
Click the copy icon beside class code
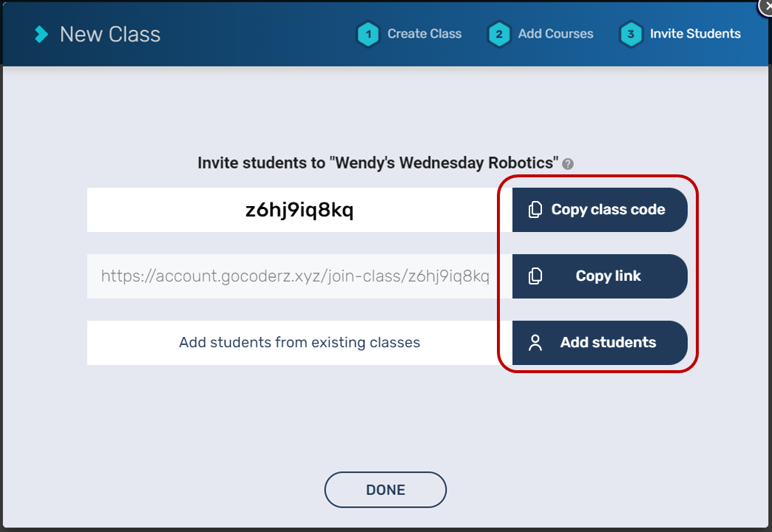pos(535,210)
